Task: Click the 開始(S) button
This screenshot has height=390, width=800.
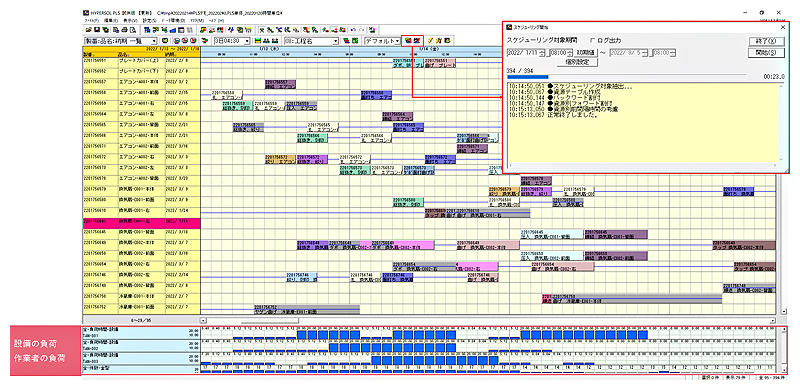Action: pos(766,52)
